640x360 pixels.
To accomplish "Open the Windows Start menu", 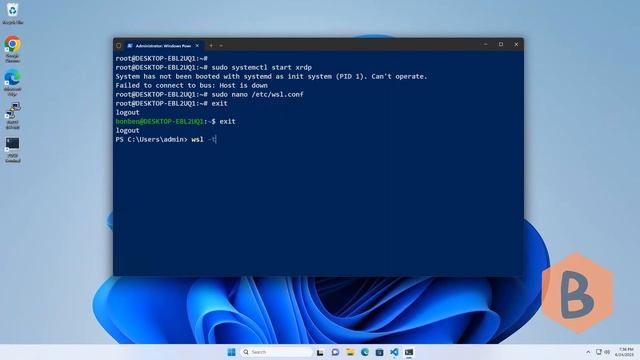I will click(231, 352).
